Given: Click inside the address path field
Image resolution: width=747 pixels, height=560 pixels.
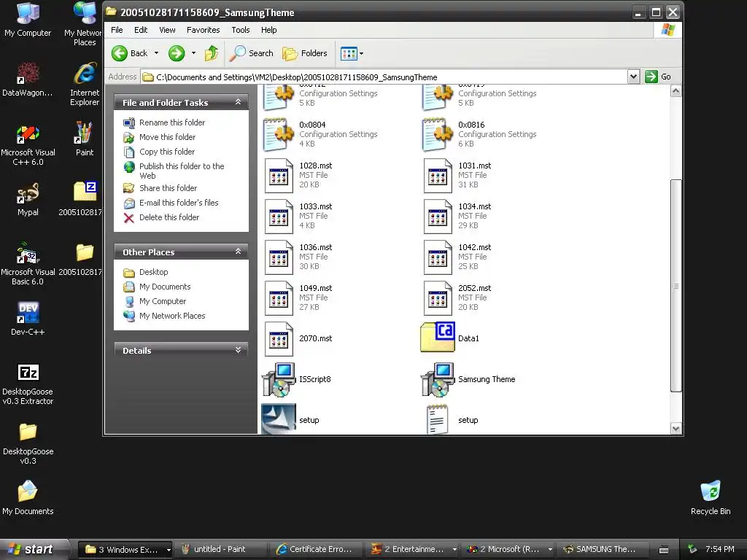Looking at the screenshot, I should click(384, 77).
